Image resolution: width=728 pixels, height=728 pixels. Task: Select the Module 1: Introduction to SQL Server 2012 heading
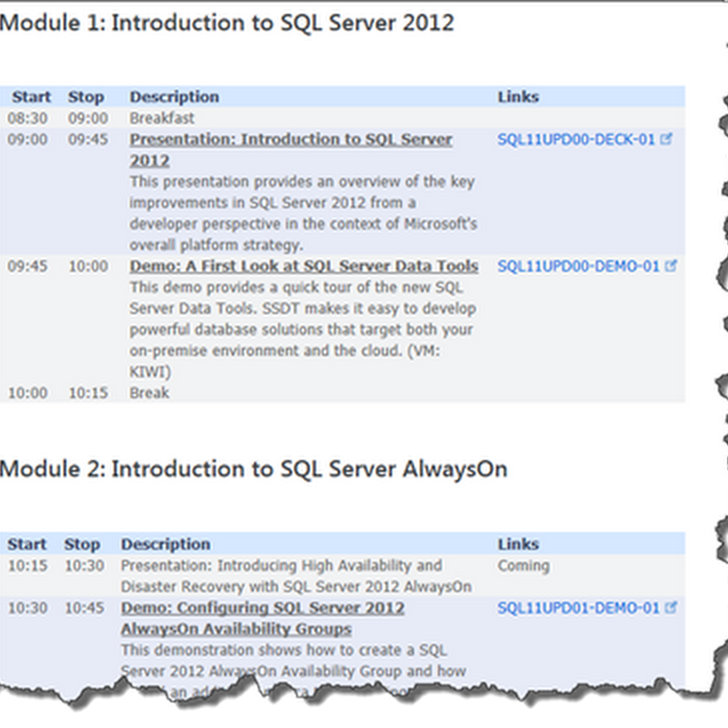[x=227, y=23]
